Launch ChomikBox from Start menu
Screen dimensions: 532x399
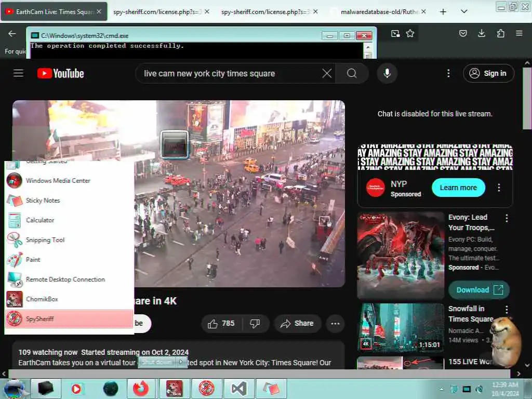coord(69,299)
